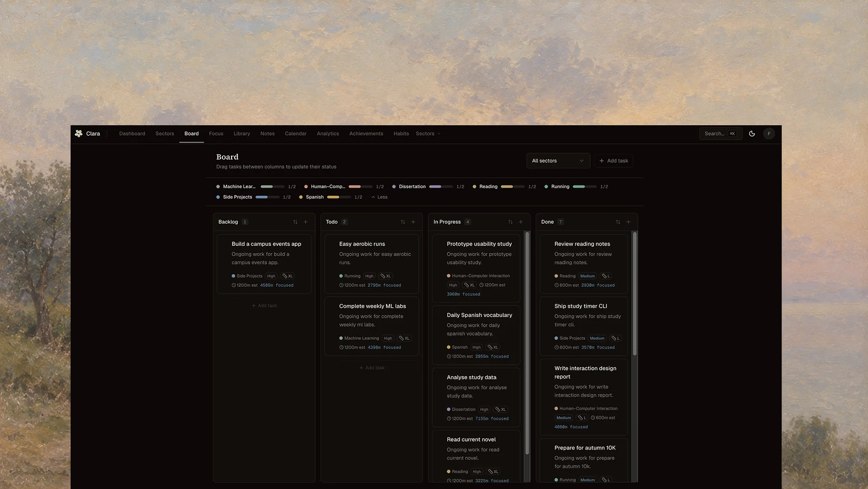Image resolution: width=868 pixels, height=489 pixels.
Task: Click the Clara logo icon
Action: click(78, 134)
